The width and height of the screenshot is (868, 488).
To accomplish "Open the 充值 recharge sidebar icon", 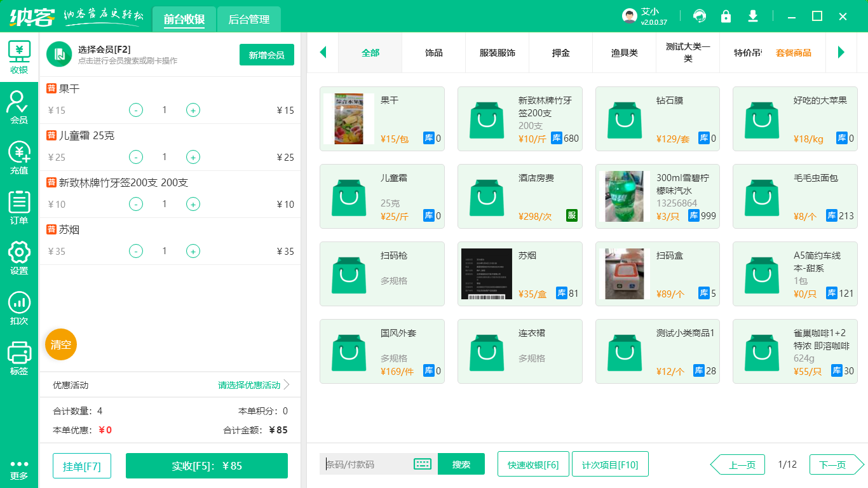I will pyautogui.click(x=18, y=157).
